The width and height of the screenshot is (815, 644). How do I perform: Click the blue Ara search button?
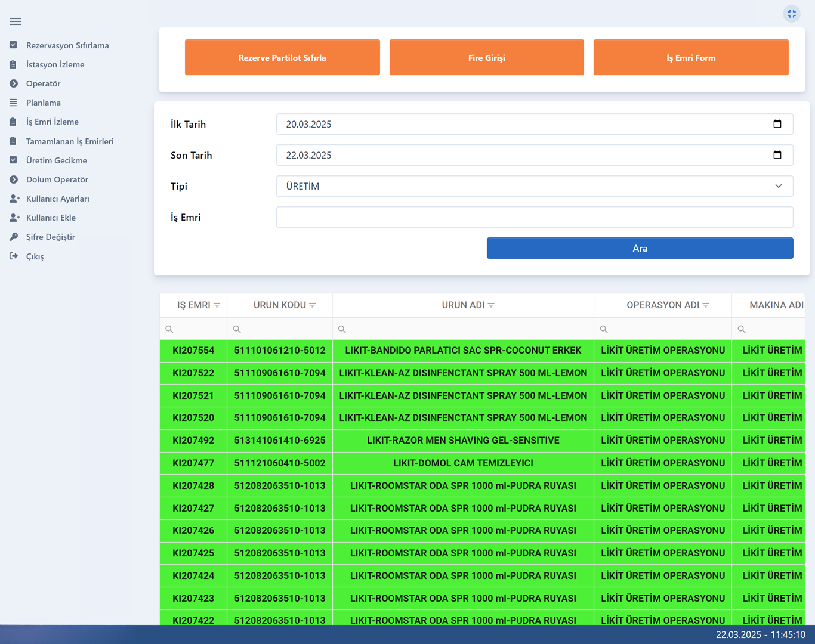point(640,248)
